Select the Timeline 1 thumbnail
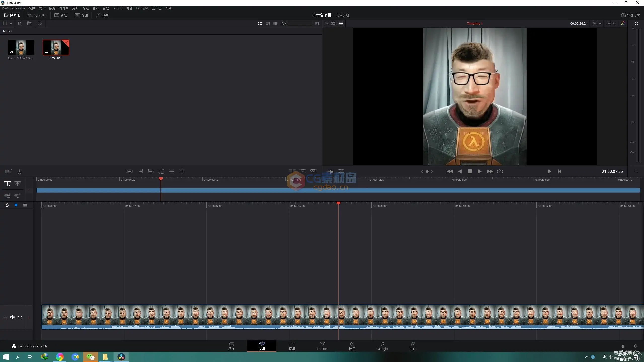 (x=56, y=48)
